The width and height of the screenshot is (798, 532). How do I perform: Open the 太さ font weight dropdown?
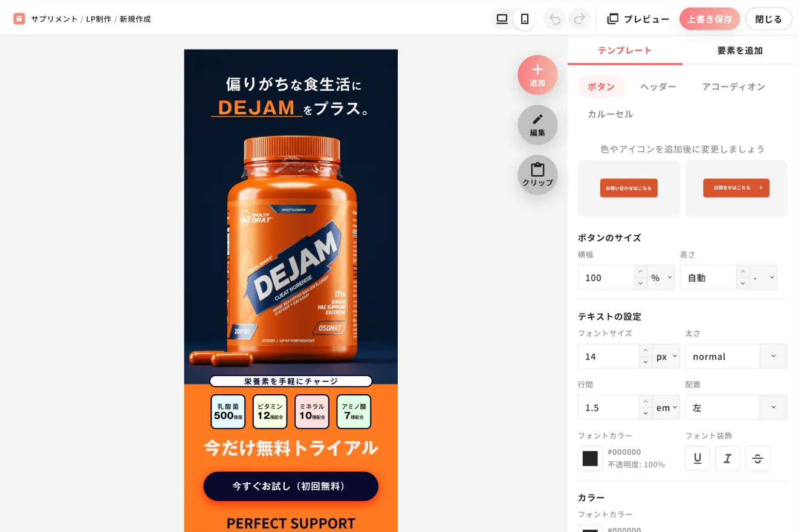coord(736,356)
